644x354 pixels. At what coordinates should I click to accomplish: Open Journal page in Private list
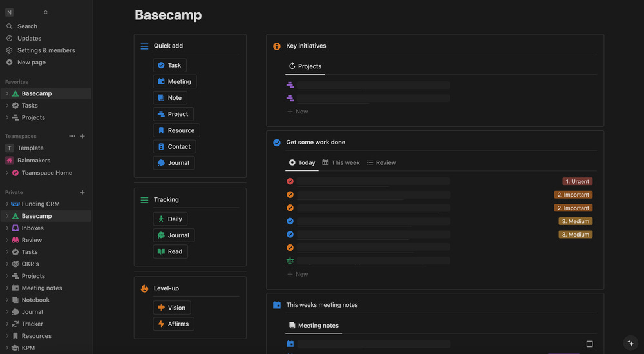(x=32, y=312)
